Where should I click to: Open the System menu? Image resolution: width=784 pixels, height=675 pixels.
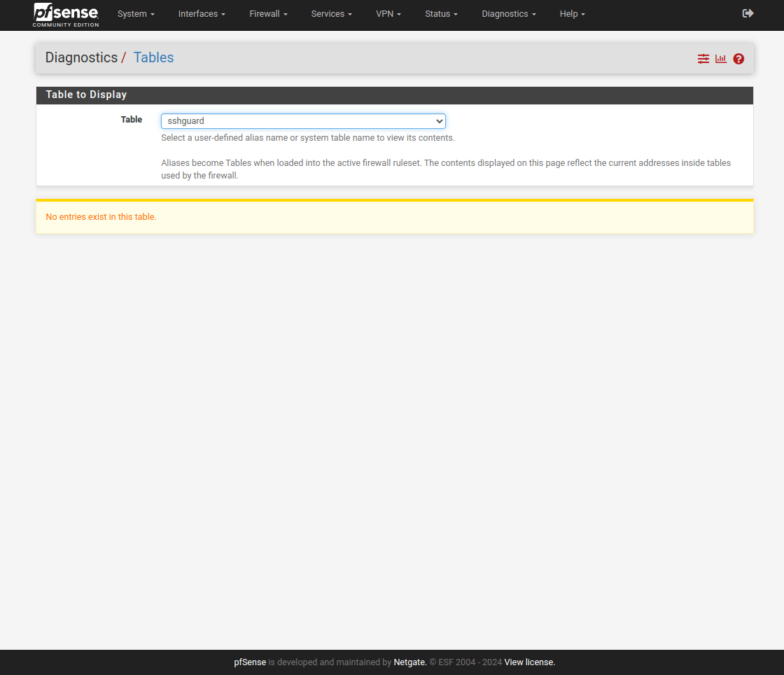pyautogui.click(x=136, y=14)
